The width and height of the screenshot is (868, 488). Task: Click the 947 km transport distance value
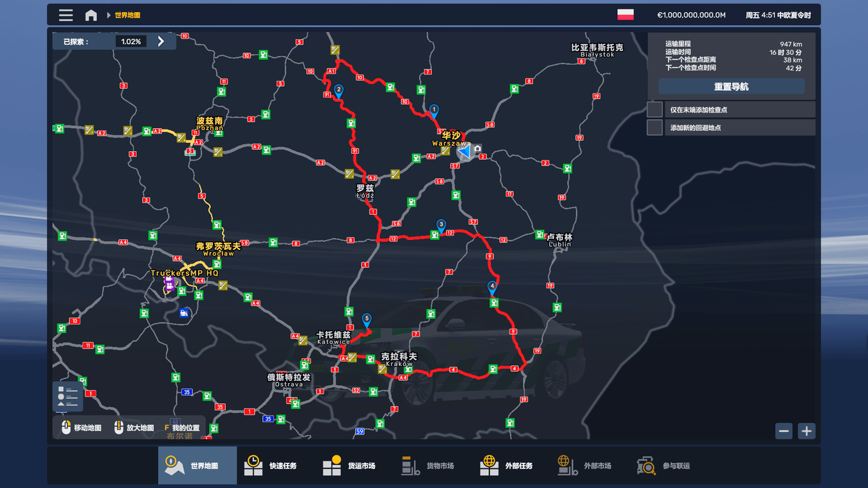point(791,44)
